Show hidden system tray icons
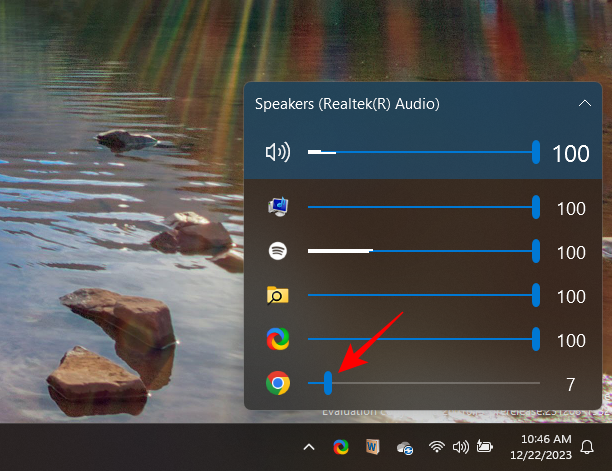Viewport: 612px width, 471px height. coord(309,447)
